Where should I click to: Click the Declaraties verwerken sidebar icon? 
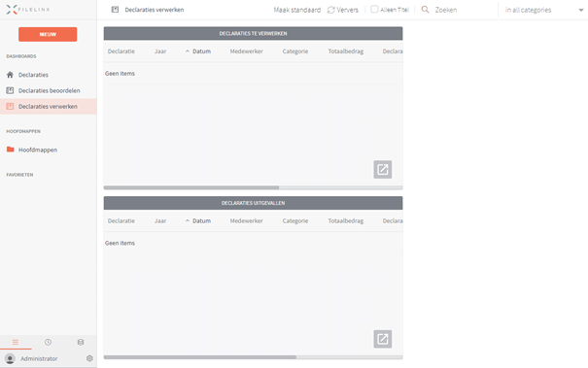(x=10, y=107)
